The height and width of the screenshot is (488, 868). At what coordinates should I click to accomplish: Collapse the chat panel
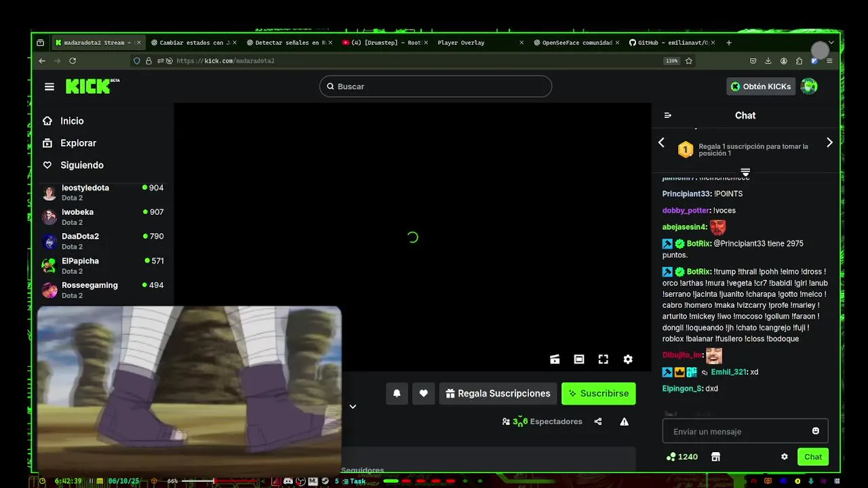tap(667, 115)
